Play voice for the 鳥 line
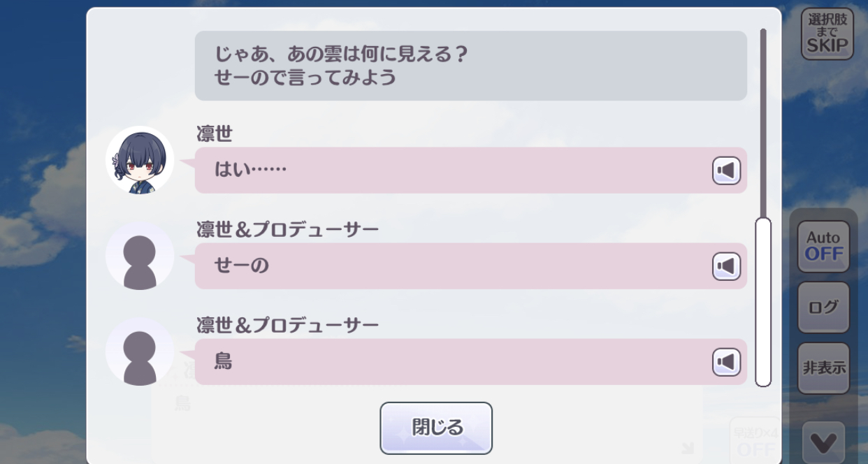 pyautogui.click(x=726, y=362)
